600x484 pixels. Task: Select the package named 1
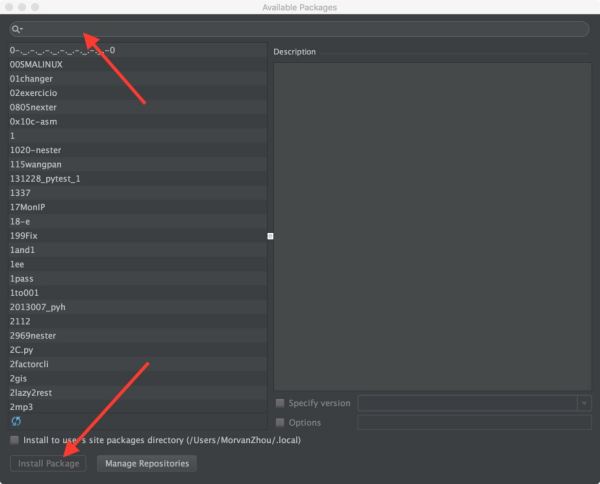tap(138, 136)
